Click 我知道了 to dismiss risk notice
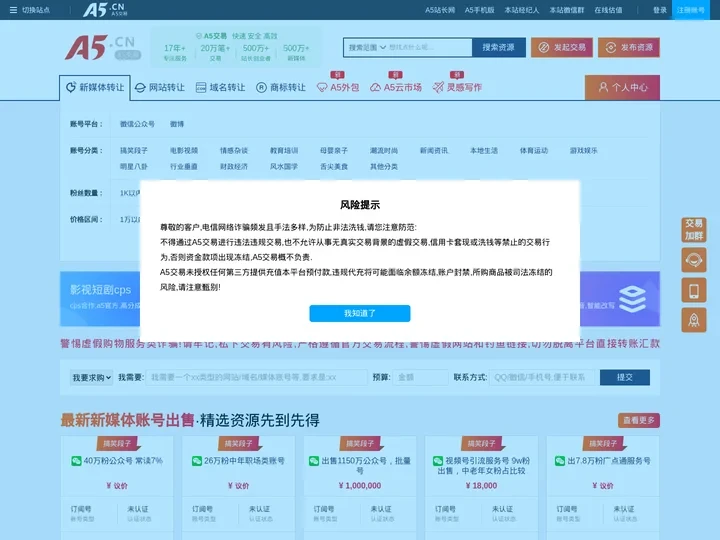The image size is (720, 540). tap(360, 313)
